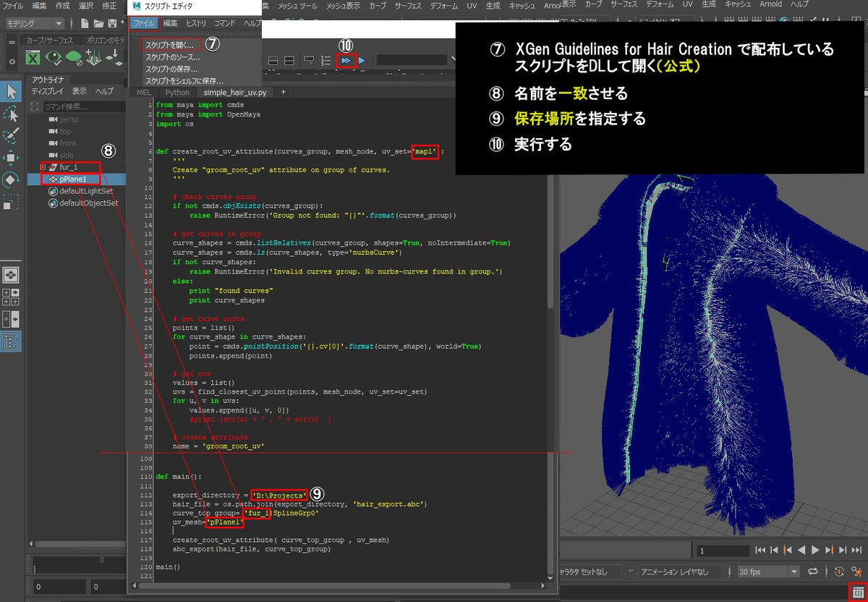The image size is (868, 602).
Task: Click the single-arrow Execute button
Action: (362, 61)
